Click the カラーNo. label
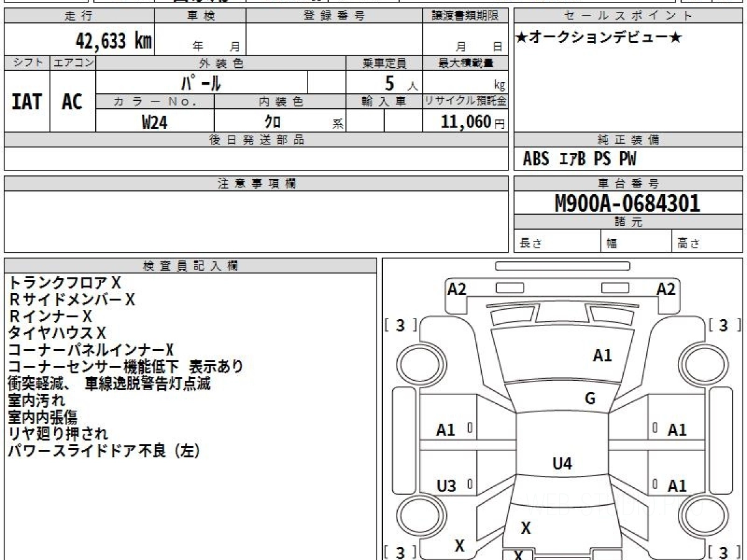747x560 pixels. [x=155, y=101]
